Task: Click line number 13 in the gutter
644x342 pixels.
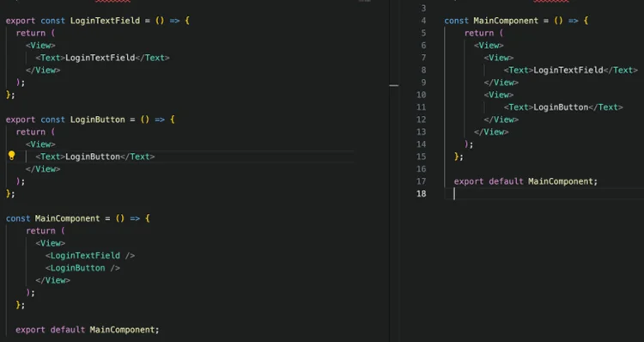Action: (422, 132)
